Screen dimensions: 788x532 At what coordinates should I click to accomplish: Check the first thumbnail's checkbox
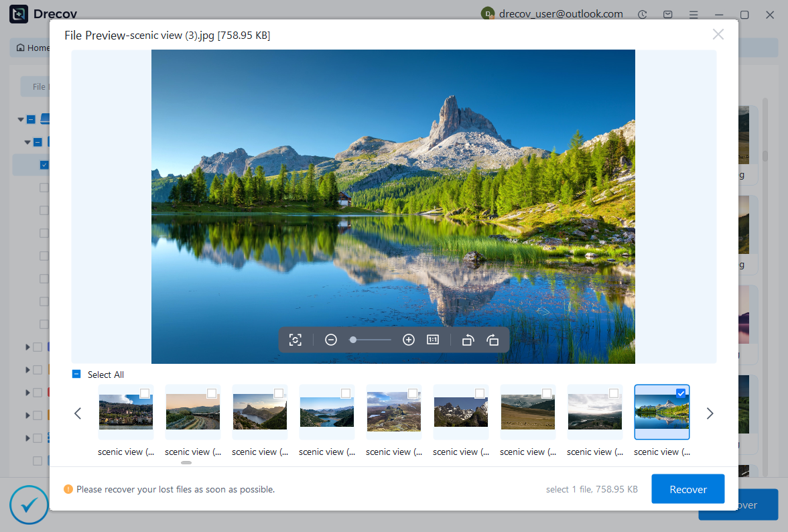click(145, 393)
